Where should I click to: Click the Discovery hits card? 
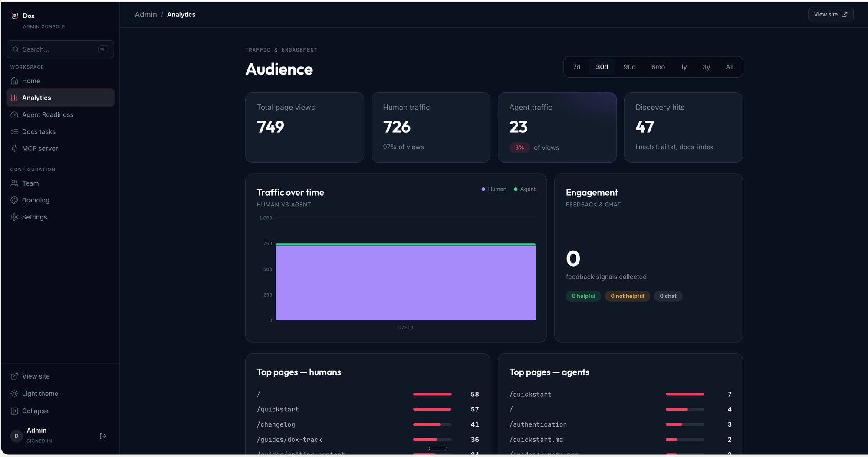[684, 127]
